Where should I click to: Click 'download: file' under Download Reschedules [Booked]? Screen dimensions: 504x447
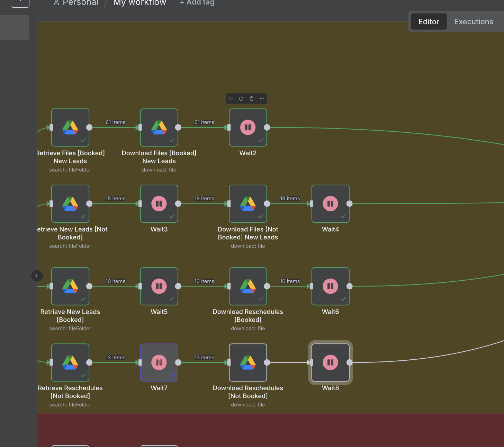tap(248, 328)
